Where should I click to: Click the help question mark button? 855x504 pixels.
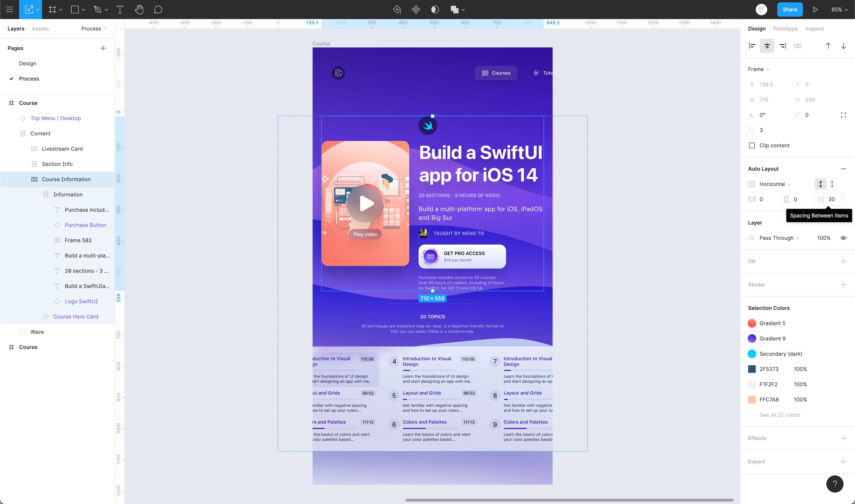tap(835, 484)
